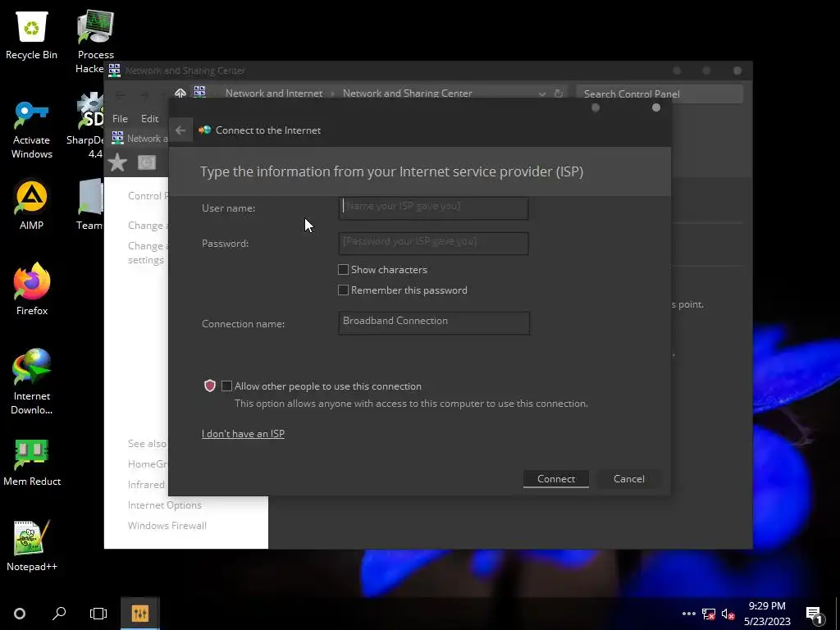Open TeamViewer desktop shortcut
This screenshot has width=840, height=630.
[89, 204]
